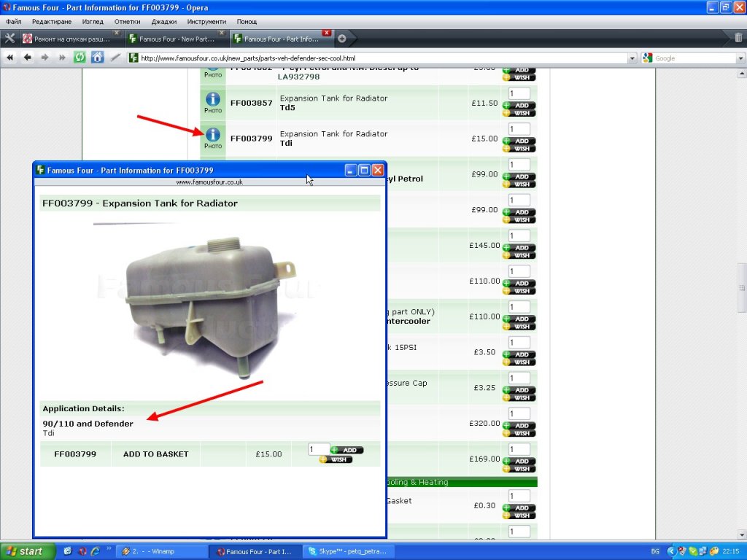Click ADD button in the popup basket row
Screen dimensions: 747x560
(347, 450)
